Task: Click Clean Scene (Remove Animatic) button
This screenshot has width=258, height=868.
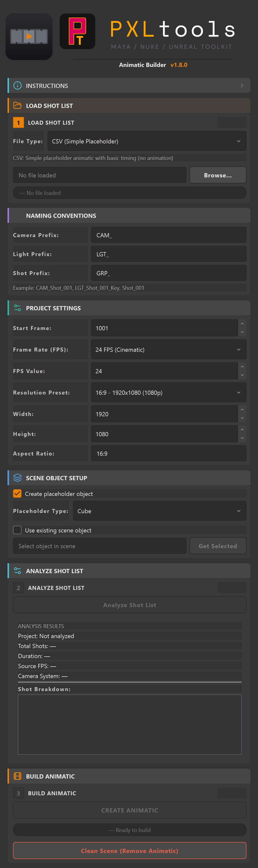Action: (129, 851)
